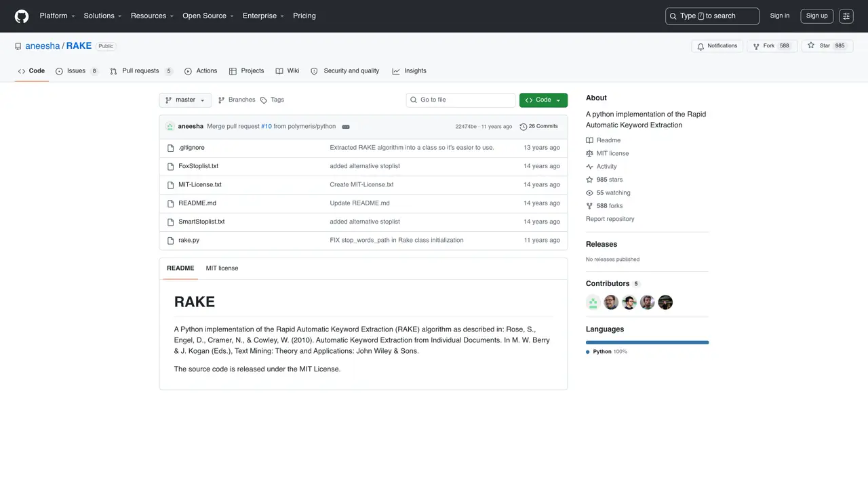Click the file icon beside .gitignore
The image size is (868, 488).
pyautogui.click(x=171, y=148)
